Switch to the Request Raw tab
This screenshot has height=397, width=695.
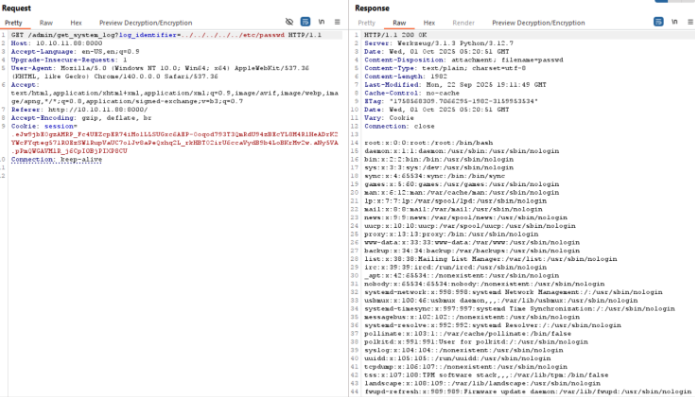pos(46,23)
